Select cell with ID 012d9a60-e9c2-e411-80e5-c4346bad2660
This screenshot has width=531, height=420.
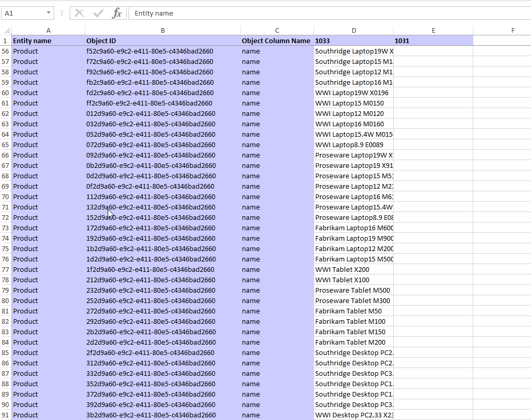point(163,114)
